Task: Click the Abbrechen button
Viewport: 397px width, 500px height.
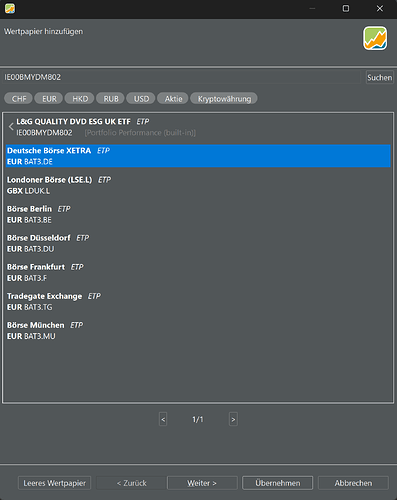Action: click(x=353, y=483)
